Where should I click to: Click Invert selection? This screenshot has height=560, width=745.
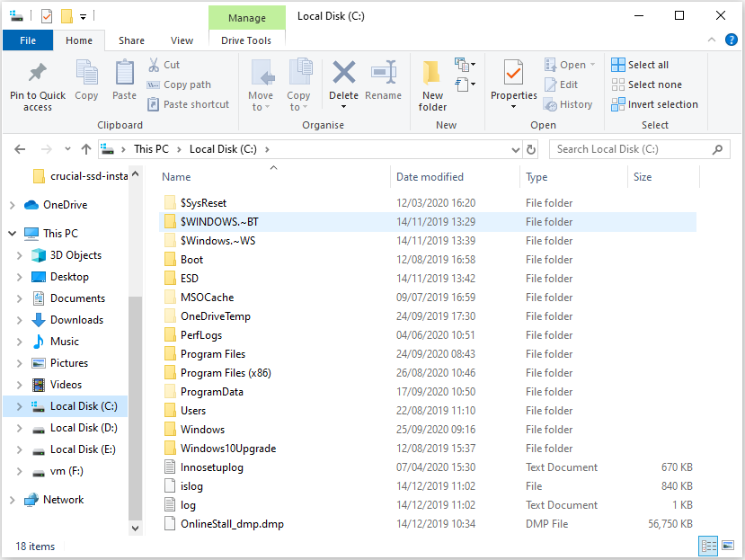pos(654,104)
